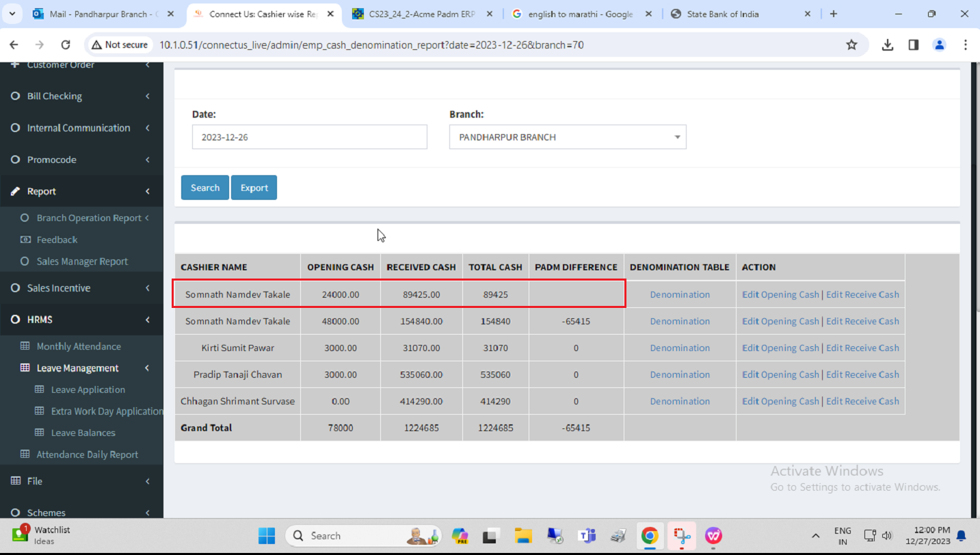Viewport: 980px width, 555px height.
Task: Open the Chrome icon in the taskbar
Action: (650, 535)
